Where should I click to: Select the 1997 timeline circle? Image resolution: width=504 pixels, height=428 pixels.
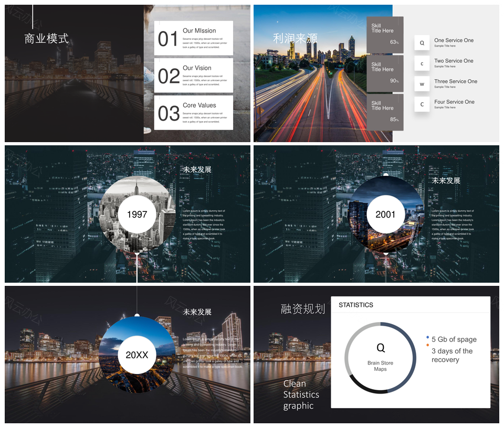click(x=137, y=214)
